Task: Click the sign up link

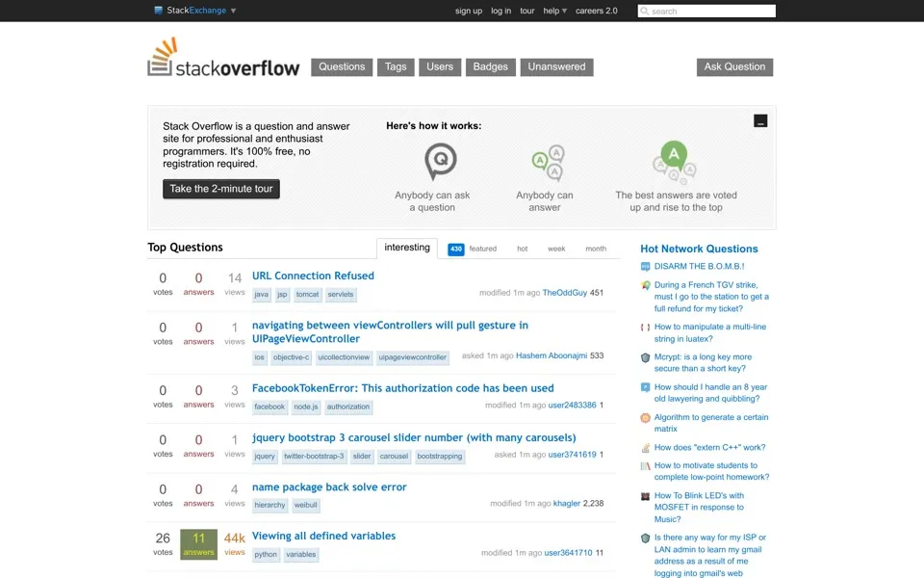Action: (469, 11)
